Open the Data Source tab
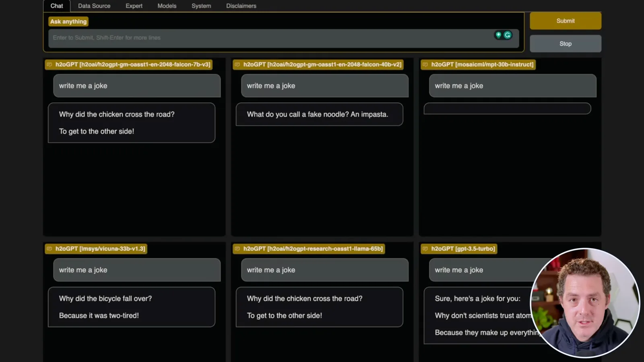Image resolution: width=644 pixels, height=362 pixels. (94, 6)
